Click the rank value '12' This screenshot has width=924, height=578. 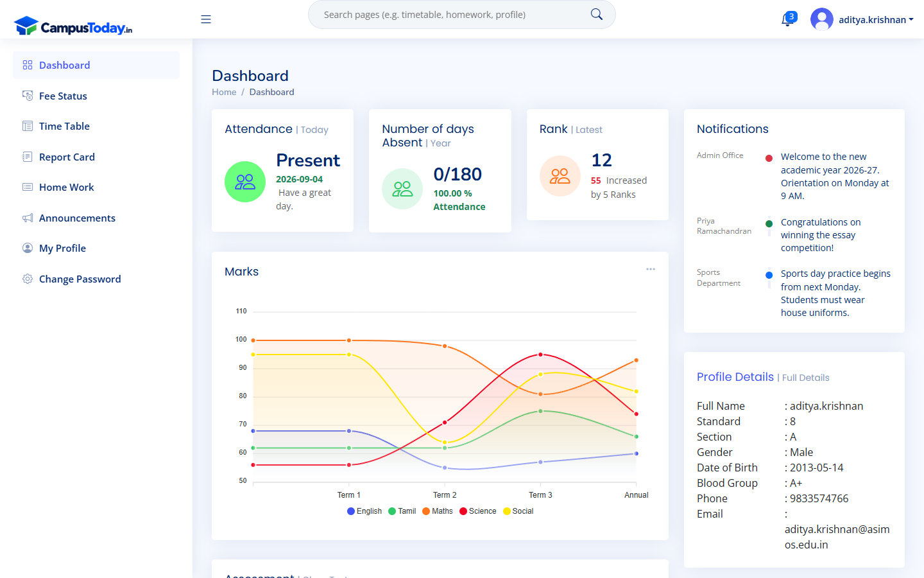(x=602, y=160)
